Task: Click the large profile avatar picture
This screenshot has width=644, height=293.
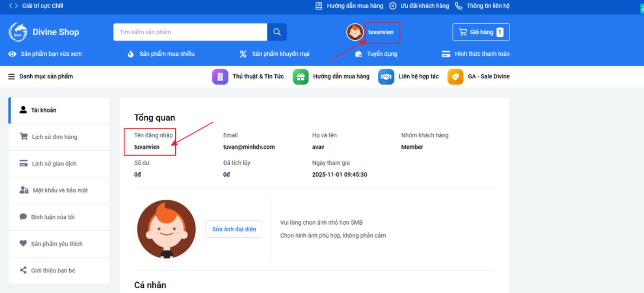Action: (x=166, y=229)
